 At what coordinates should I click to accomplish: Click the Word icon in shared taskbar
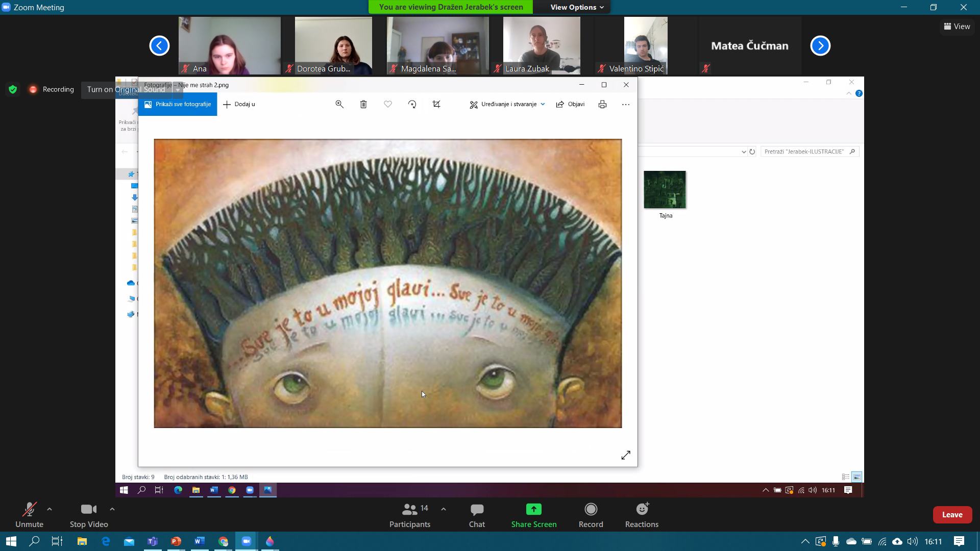[x=214, y=490]
